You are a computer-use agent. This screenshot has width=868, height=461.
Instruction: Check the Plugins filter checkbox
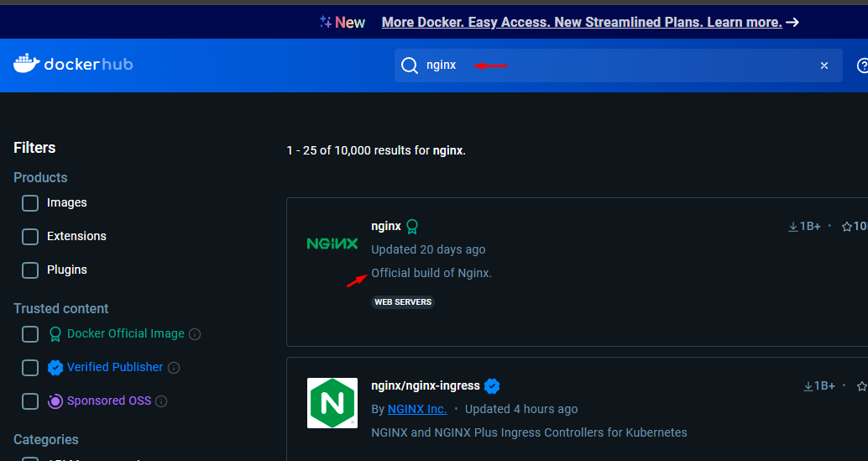(30, 270)
